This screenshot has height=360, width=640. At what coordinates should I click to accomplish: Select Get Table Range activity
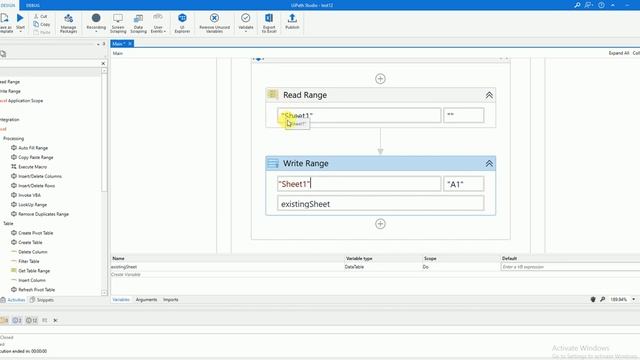click(x=31, y=271)
